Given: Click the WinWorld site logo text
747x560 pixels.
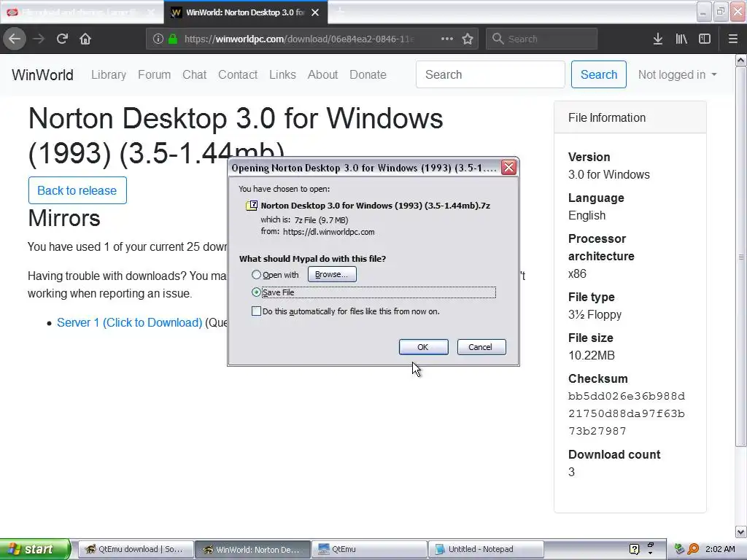Looking at the screenshot, I should point(42,75).
